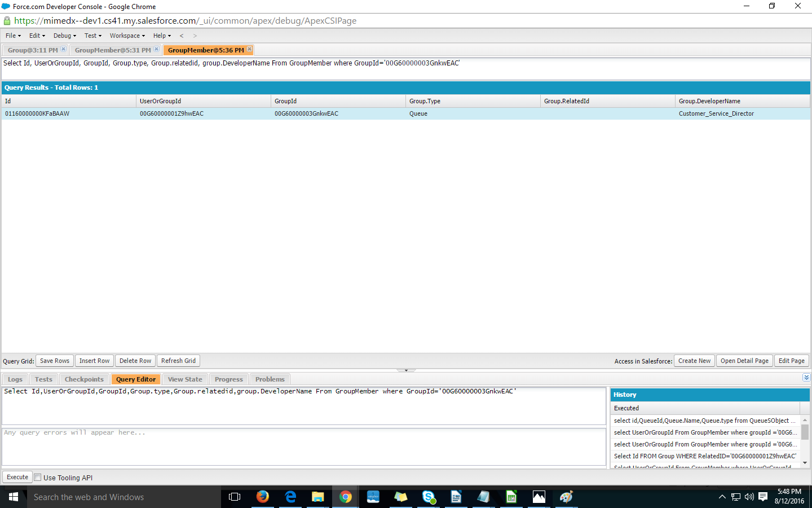Select the Logs tab
Viewport: 812px width, 508px height.
[15, 379]
